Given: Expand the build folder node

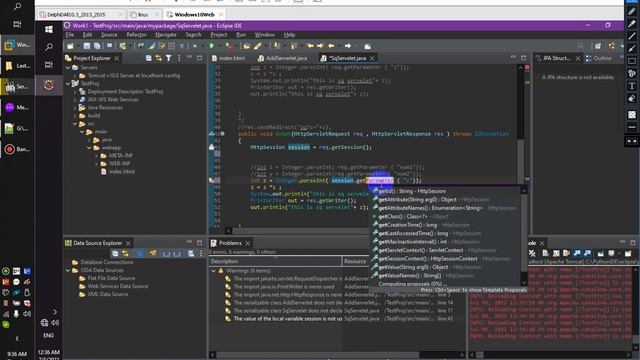Looking at the screenshot, I should pos(75,116).
